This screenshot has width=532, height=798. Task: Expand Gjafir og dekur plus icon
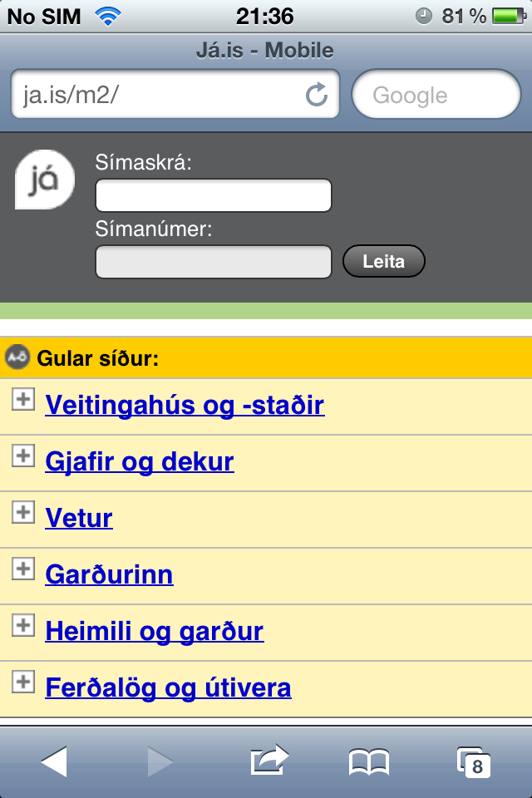click(22, 456)
